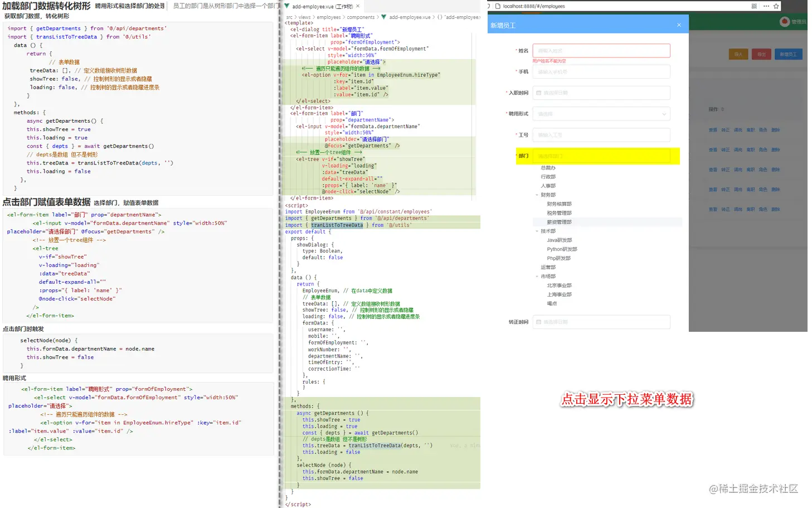Click the src breadcrumb segment
Viewport: 812px width, 508px height.
[289, 17]
